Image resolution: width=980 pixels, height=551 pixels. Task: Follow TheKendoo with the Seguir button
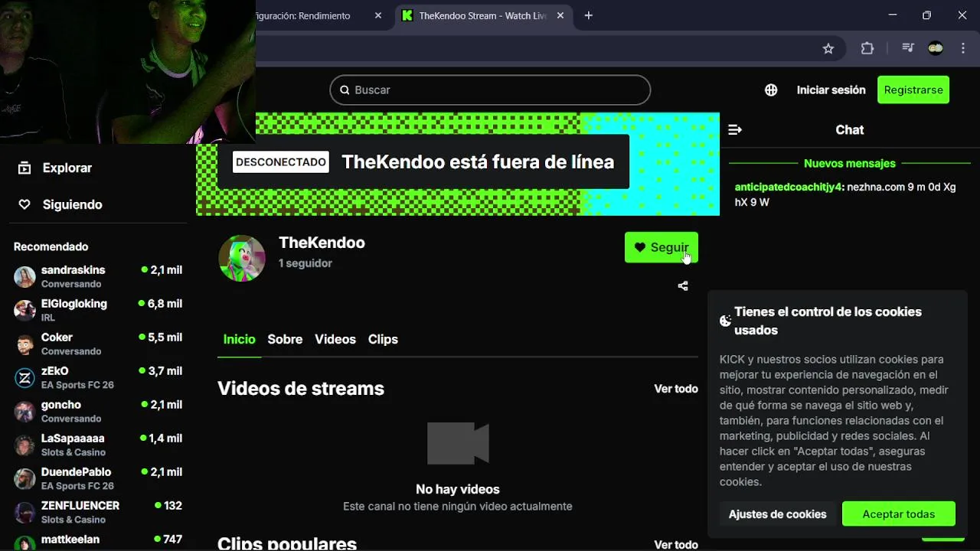tap(661, 247)
